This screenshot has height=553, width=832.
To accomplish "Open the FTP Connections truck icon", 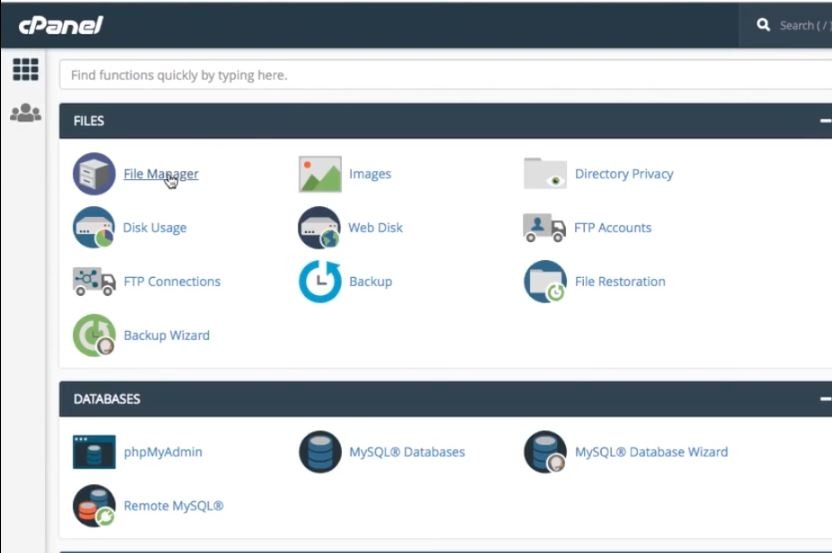I will point(94,281).
